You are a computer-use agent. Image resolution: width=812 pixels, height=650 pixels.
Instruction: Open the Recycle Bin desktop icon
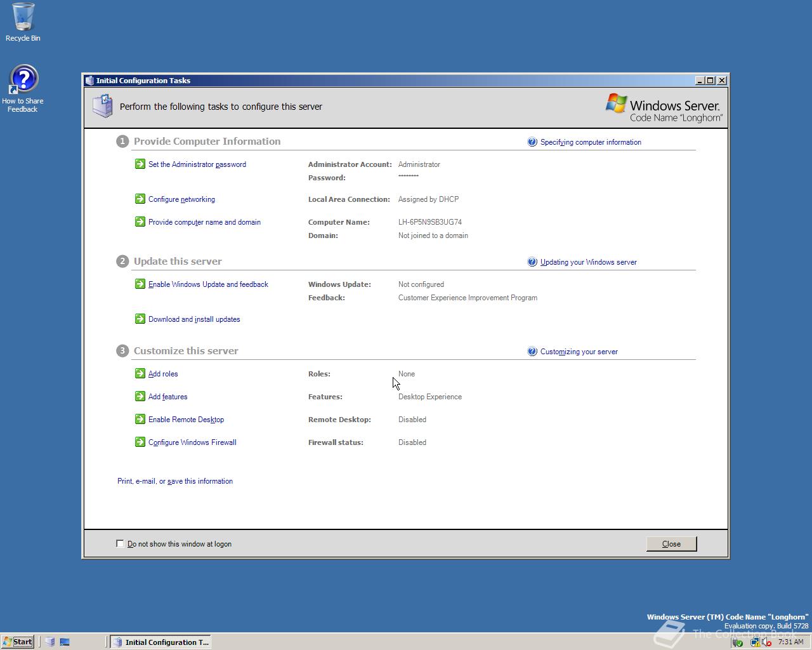point(23,22)
